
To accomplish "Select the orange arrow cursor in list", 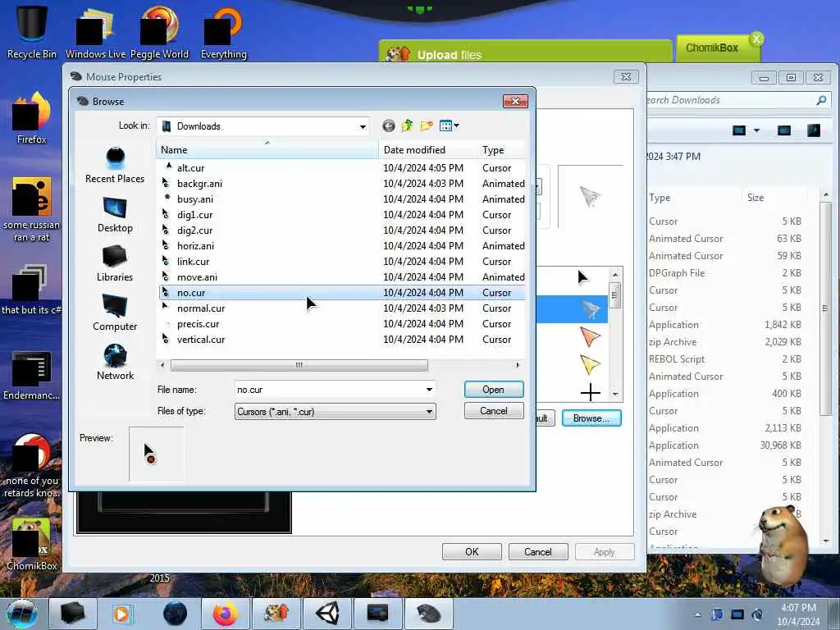I will (591, 337).
